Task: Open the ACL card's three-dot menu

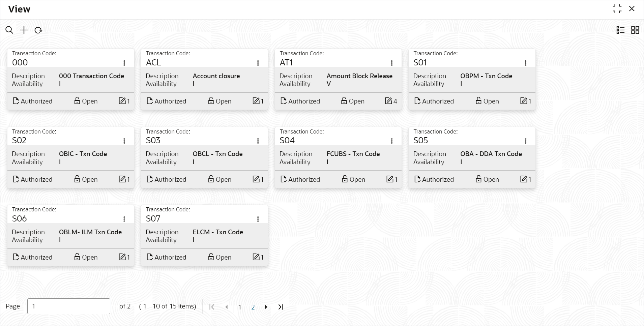Action: [258, 63]
